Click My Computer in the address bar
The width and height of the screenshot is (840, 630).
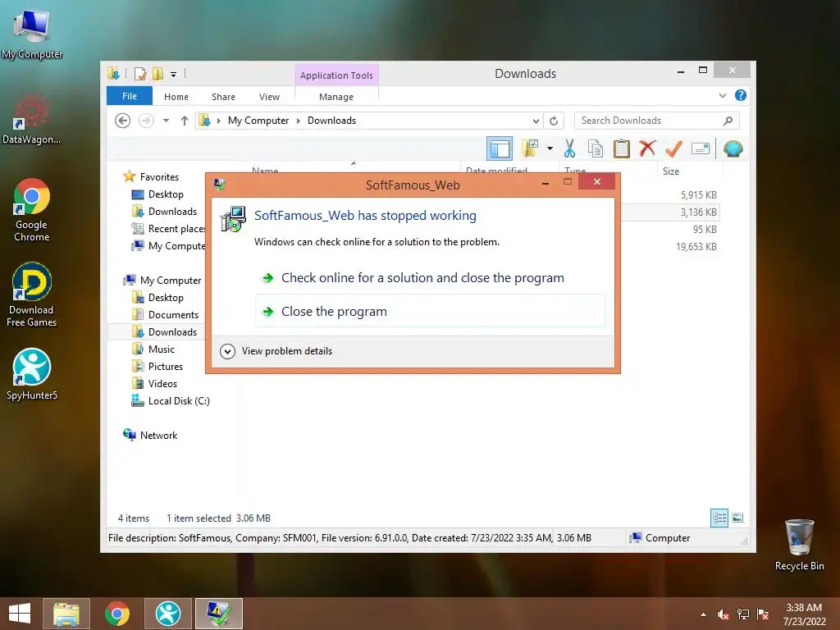click(x=258, y=121)
